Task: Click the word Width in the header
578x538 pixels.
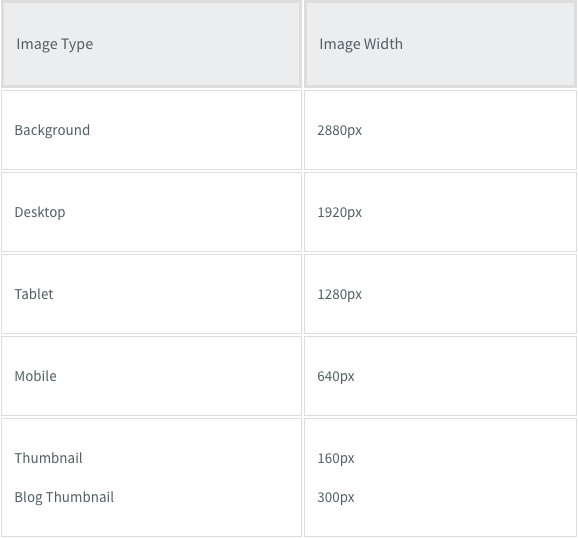Action: [383, 44]
